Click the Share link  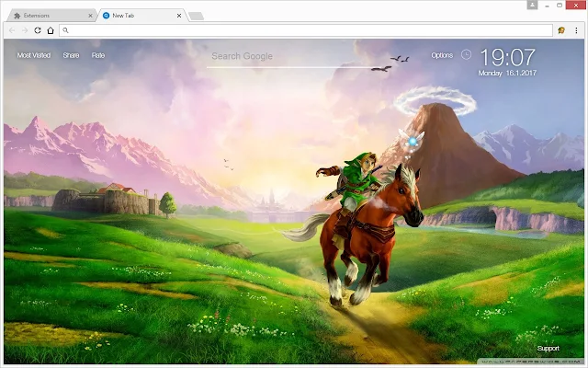(72, 55)
